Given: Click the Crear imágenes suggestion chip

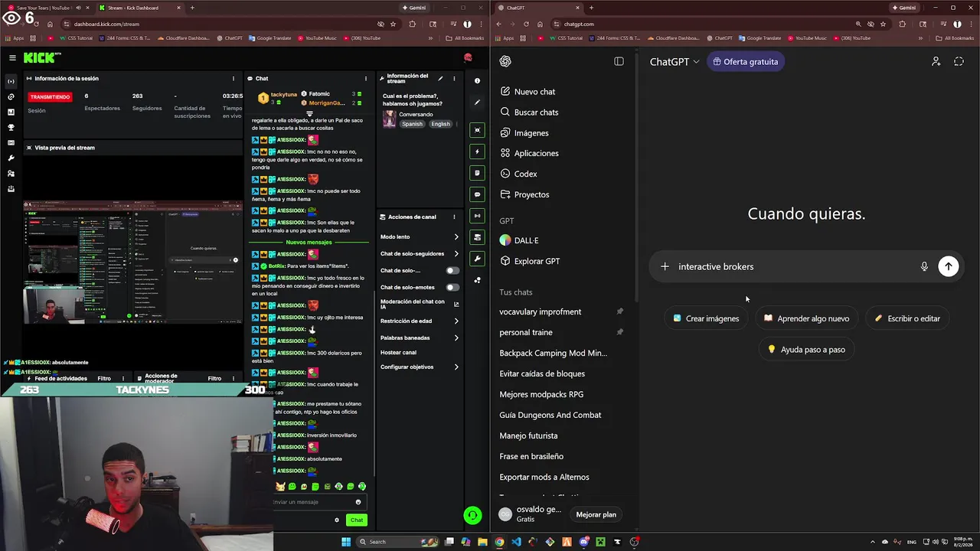Looking at the screenshot, I should pyautogui.click(x=706, y=318).
